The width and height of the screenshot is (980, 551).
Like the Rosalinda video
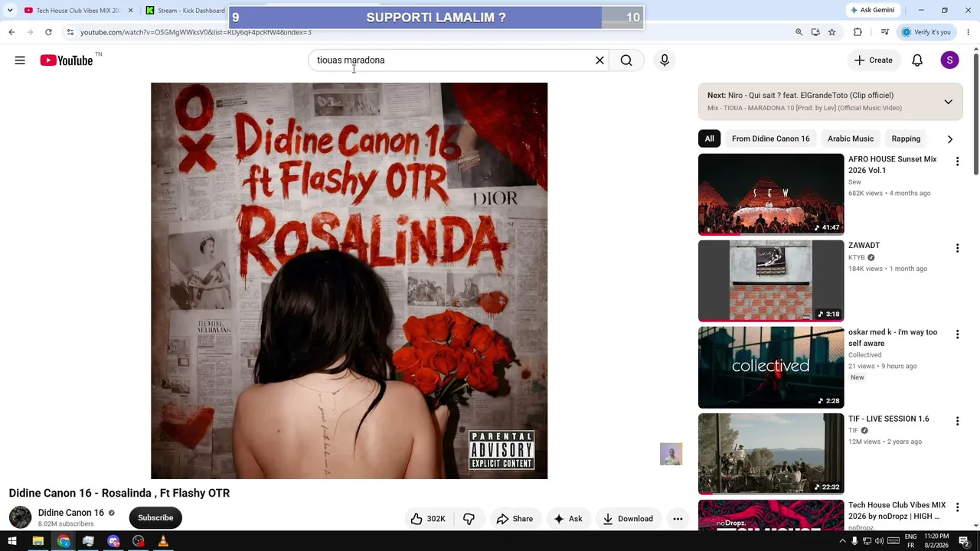point(427,519)
